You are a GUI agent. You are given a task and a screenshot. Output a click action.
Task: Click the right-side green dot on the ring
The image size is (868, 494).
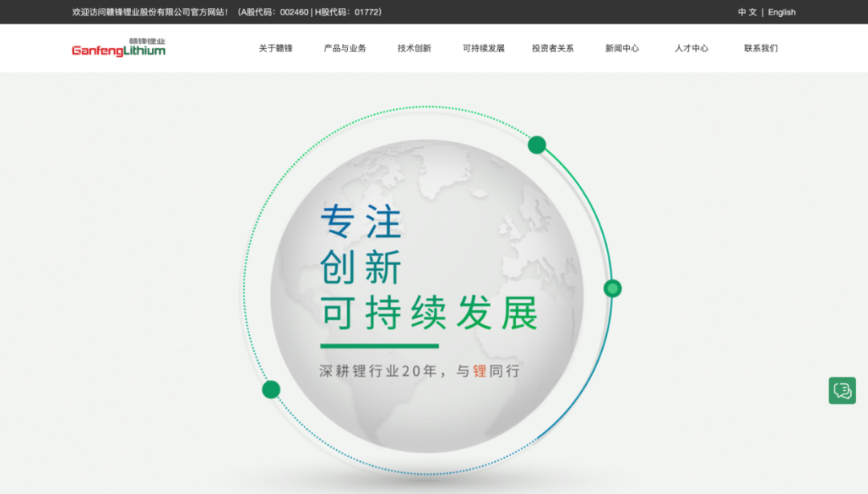tap(612, 288)
